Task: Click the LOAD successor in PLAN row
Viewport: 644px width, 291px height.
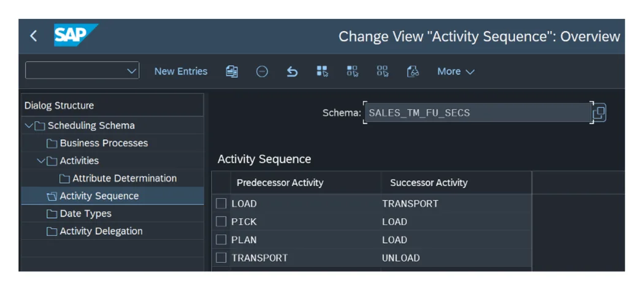Action: (456, 239)
